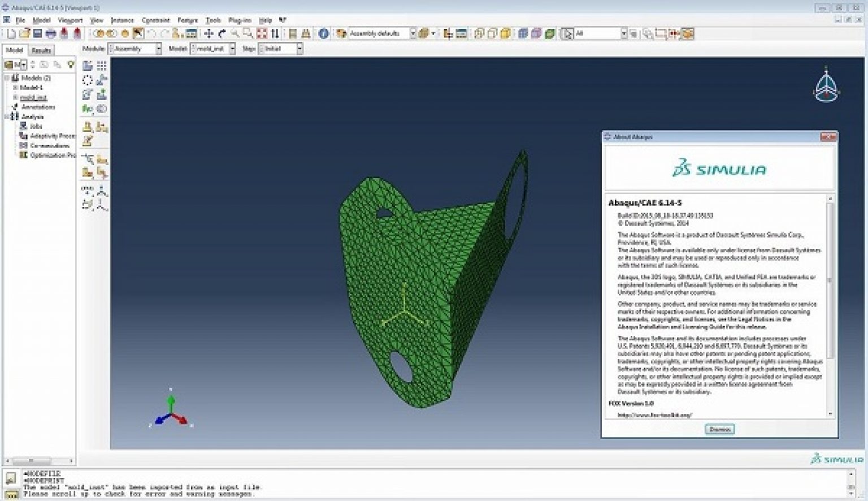Open the Tools menu
The width and height of the screenshot is (868, 501).
point(212,19)
